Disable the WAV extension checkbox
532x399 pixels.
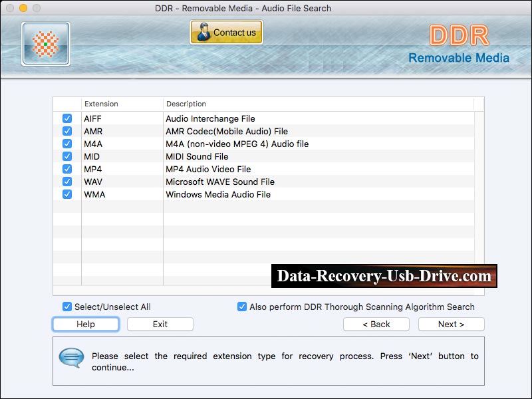66,182
